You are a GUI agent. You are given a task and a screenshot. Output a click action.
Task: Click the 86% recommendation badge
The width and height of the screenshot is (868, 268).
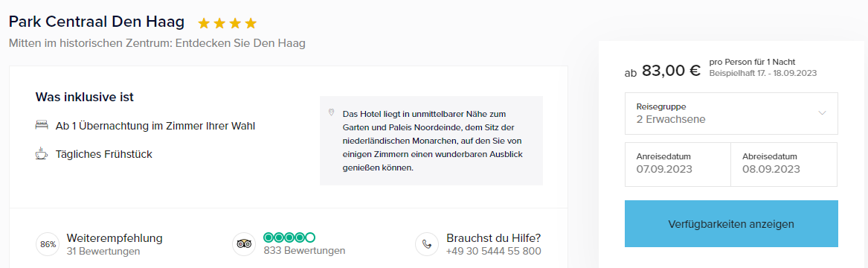click(48, 244)
